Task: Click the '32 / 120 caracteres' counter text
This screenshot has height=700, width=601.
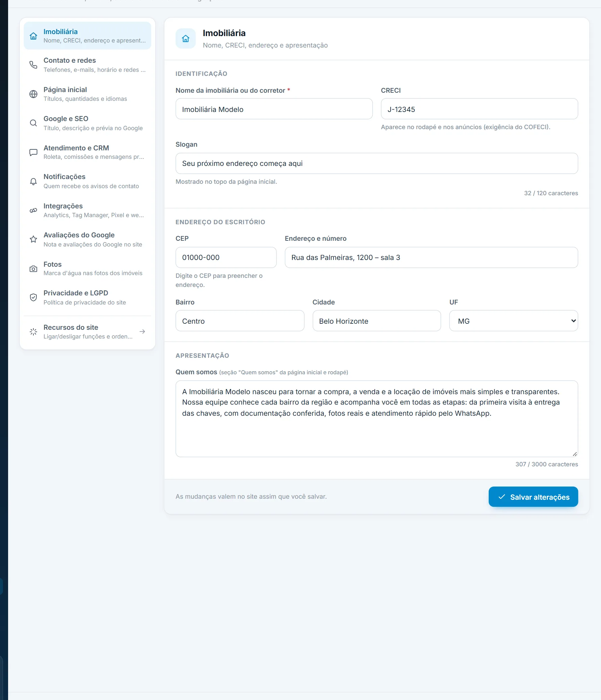Action: (551, 193)
